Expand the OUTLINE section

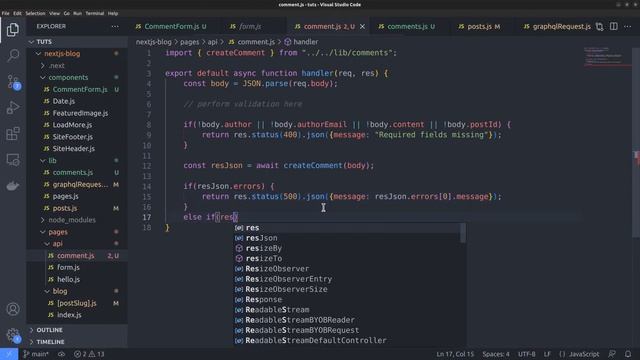click(77, 330)
